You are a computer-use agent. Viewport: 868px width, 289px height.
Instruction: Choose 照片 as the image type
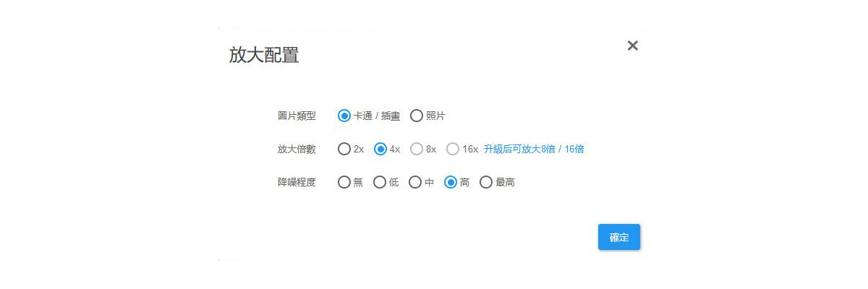tap(417, 116)
